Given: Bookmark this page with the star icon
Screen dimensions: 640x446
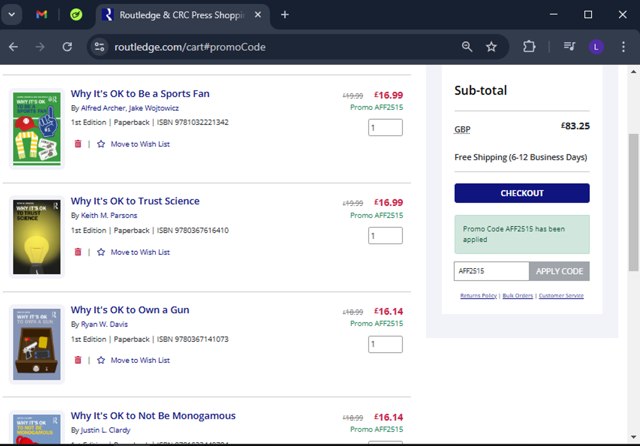Looking at the screenshot, I should [491, 47].
